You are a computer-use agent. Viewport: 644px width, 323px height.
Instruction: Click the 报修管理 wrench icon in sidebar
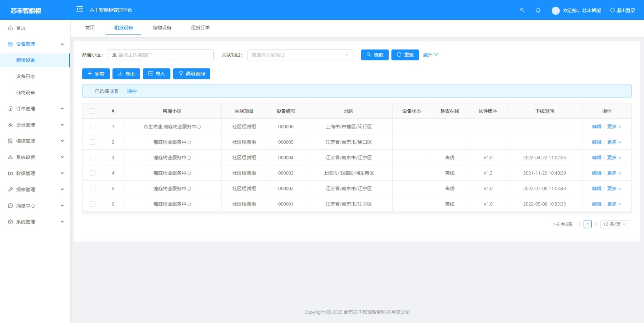10,190
